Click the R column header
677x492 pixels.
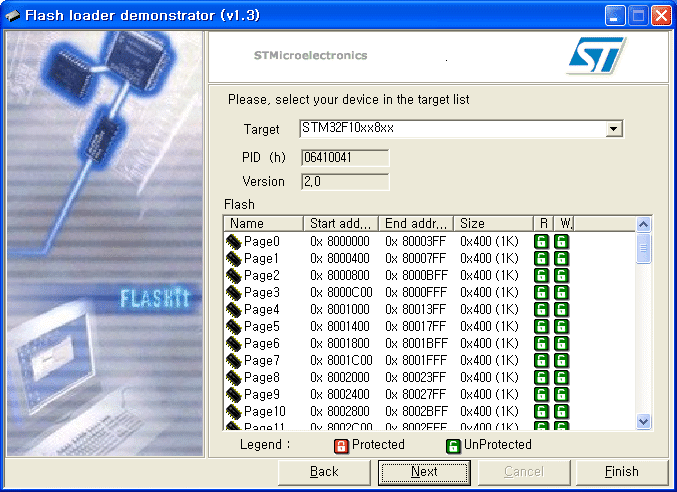543,224
